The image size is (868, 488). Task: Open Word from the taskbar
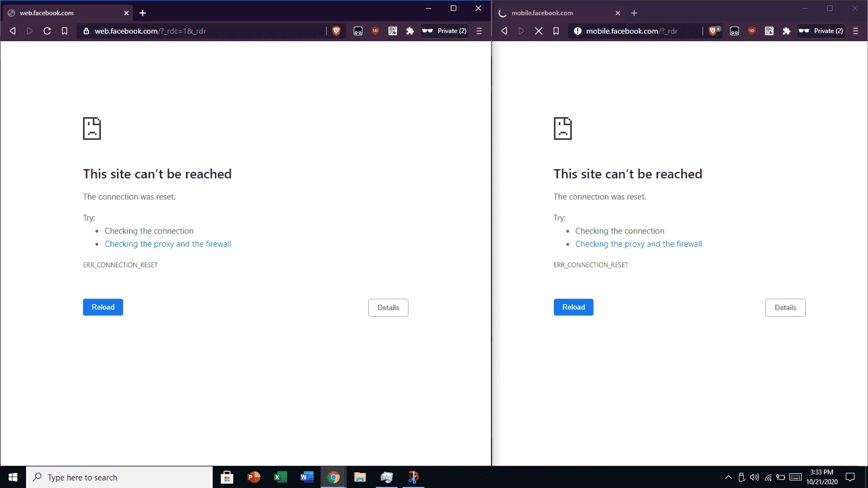coord(307,477)
